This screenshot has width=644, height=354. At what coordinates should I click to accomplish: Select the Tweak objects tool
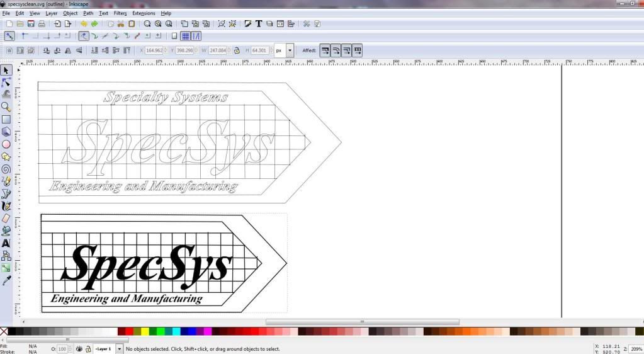(6, 94)
